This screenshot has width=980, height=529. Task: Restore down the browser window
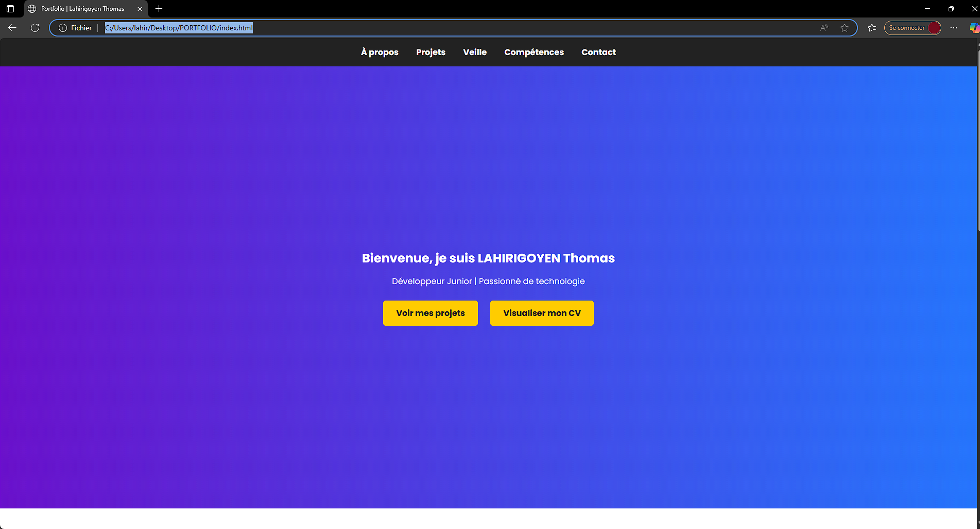click(951, 9)
